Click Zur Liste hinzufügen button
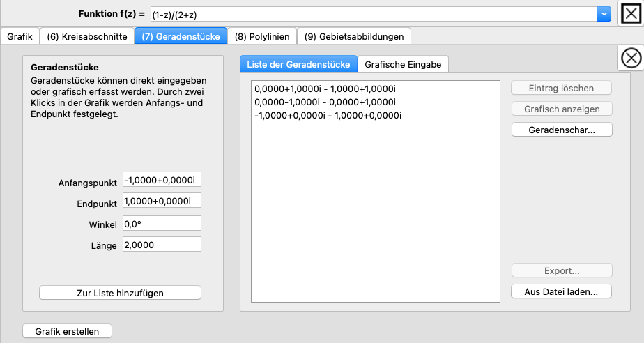This screenshot has height=343, width=644. pyautogui.click(x=120, y=293)
